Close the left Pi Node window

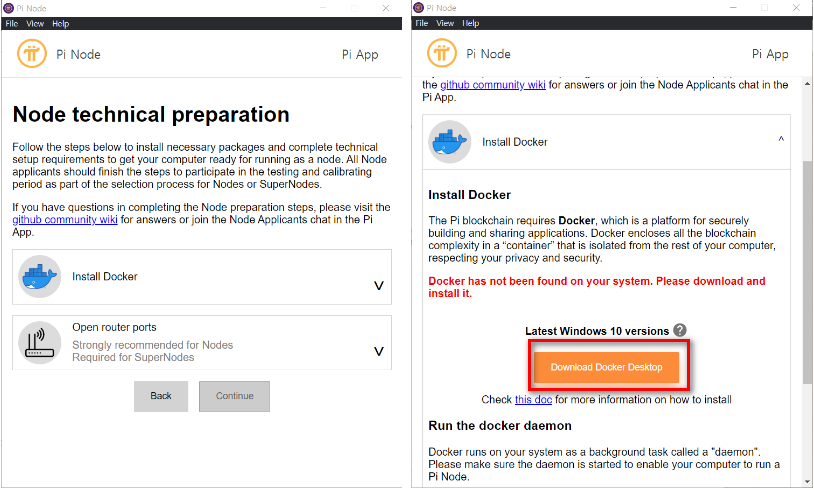click(386, 8)
